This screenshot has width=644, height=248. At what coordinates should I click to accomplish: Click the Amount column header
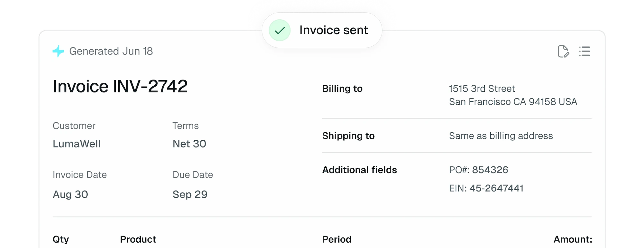[573, 239]
